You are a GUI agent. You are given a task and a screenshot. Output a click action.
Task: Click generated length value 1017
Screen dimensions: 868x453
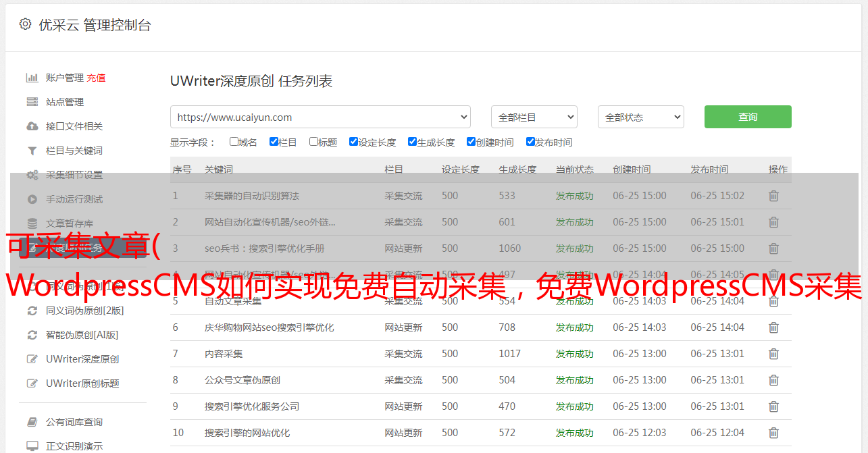(x=510, y=354)
